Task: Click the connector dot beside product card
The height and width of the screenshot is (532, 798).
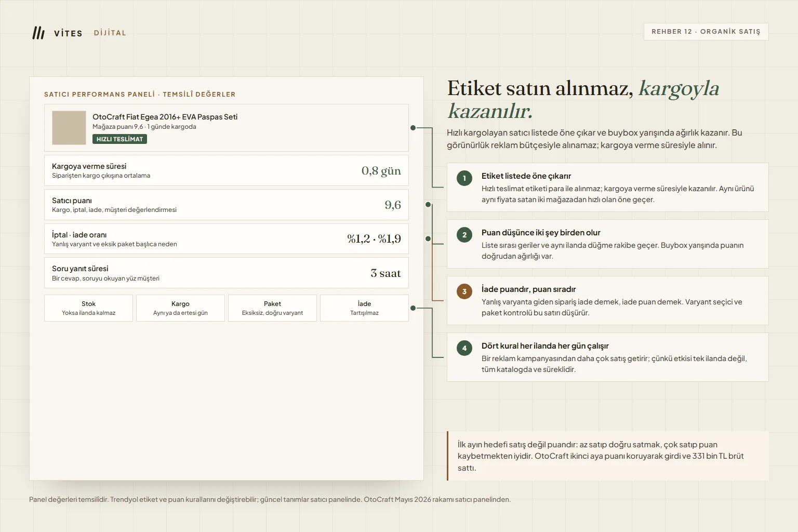Action: (413, 128)
